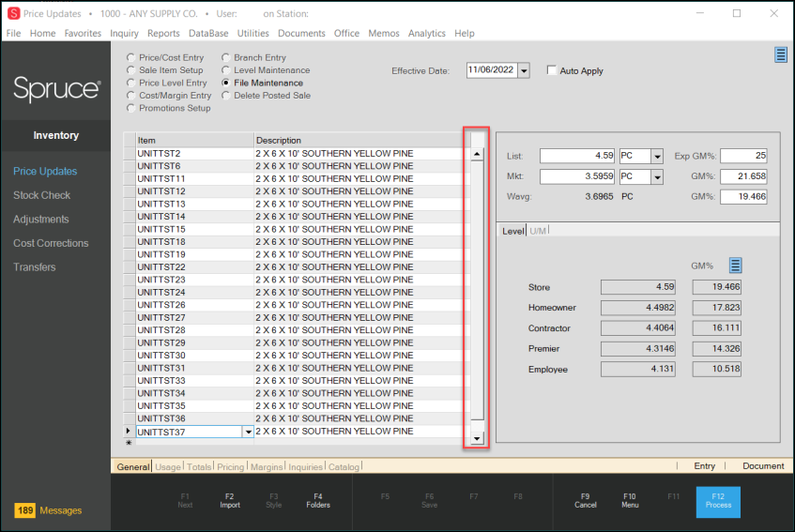This screenshot has height=532, width=795.
Task: Open the UNITTST37 item dropdown arrow
Action: [x=248, y=432]
